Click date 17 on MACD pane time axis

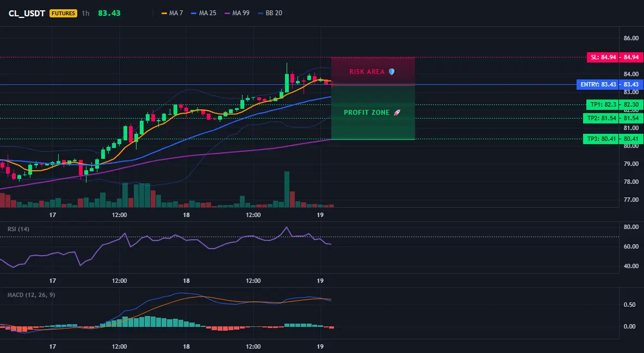click(53, 346)
